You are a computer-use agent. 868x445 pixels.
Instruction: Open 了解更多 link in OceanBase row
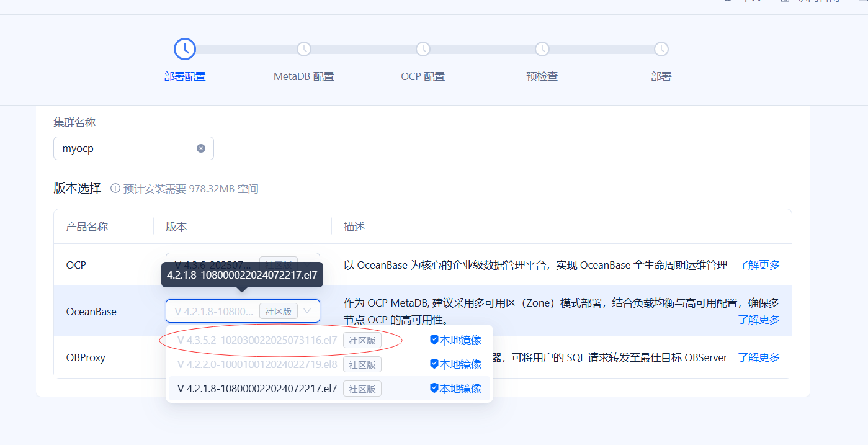tap(759, 320)
